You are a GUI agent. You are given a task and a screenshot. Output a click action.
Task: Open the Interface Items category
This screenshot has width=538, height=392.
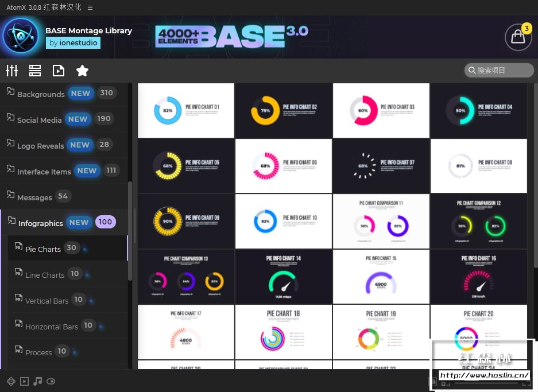coord(64,170)
